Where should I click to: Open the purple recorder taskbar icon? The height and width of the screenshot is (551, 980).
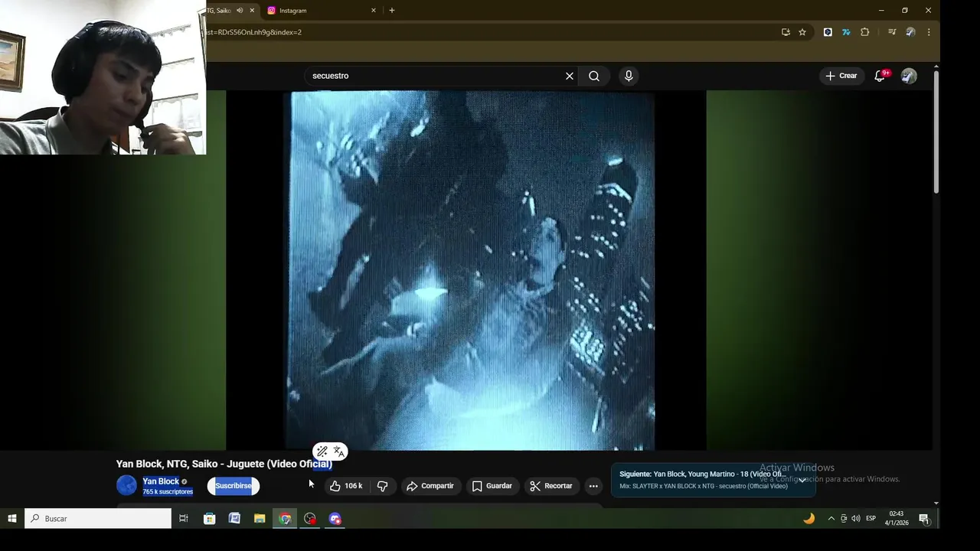coord(335,518)
